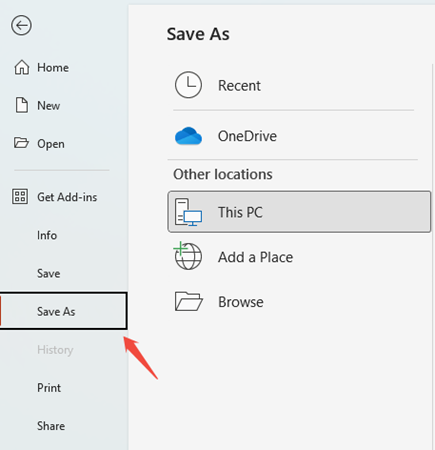Viewport: 435px width, 450px height.
Task: Select Save As in the sidebar
Action: pos(64,311)
